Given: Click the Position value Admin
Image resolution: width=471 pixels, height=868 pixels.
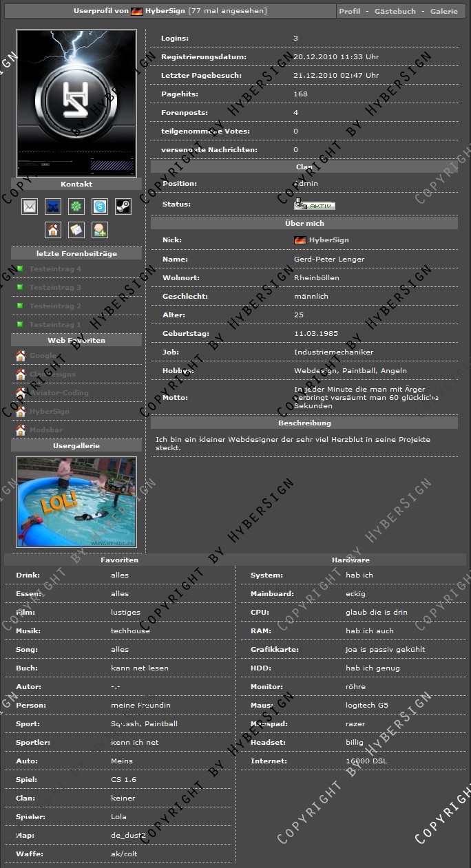Looking at the screenshot, I should (306, 183).
